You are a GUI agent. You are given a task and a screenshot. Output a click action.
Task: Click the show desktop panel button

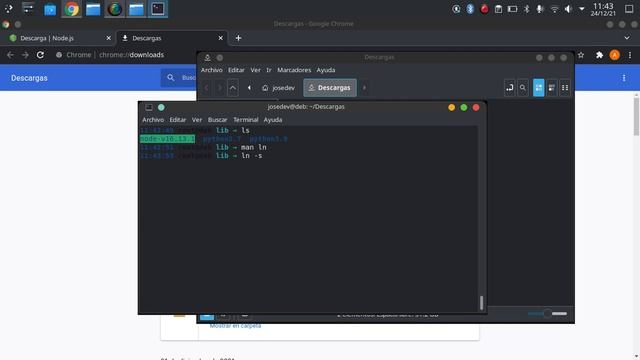(629, 9)
